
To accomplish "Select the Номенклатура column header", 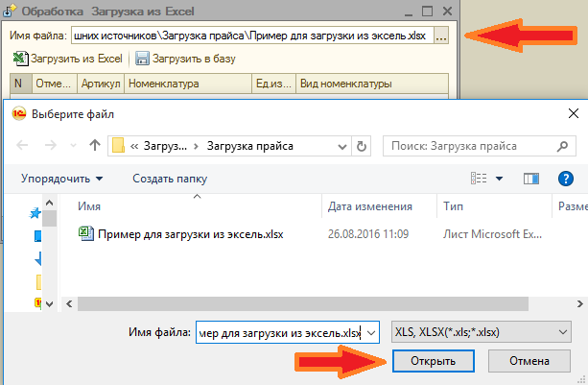I will [188, 84].
